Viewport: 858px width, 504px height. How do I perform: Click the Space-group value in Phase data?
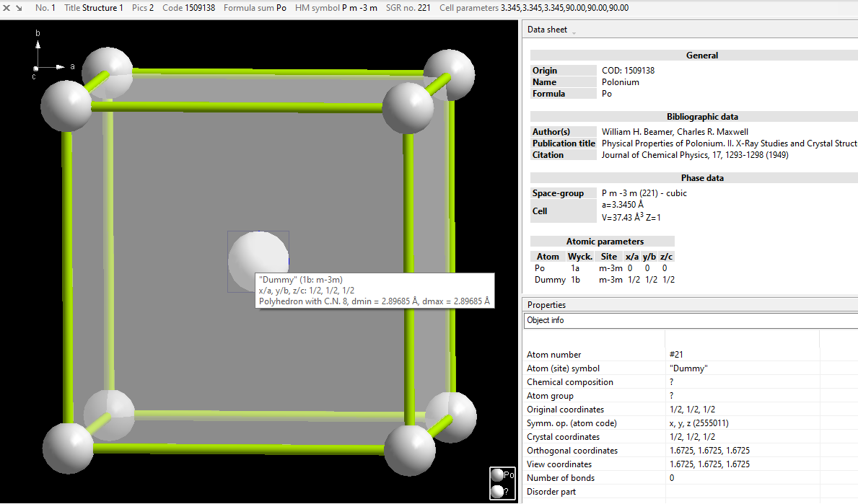coord(644,193)
